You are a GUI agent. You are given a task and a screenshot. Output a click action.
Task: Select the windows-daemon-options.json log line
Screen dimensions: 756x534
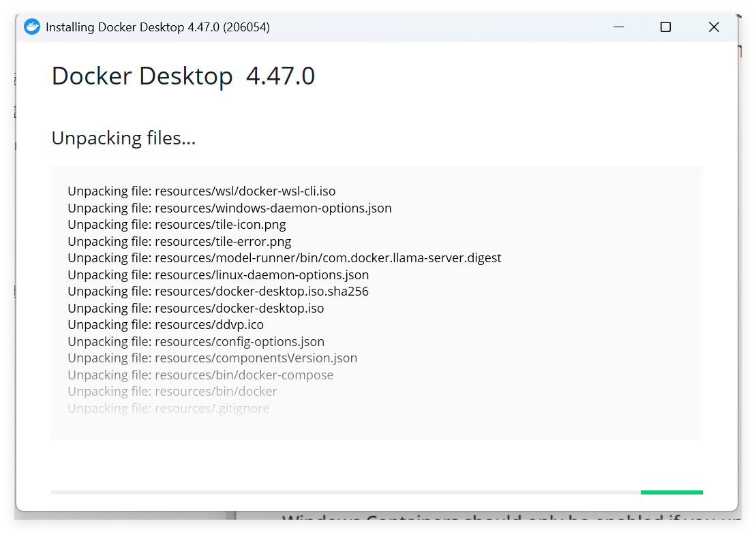pos(230,208)
